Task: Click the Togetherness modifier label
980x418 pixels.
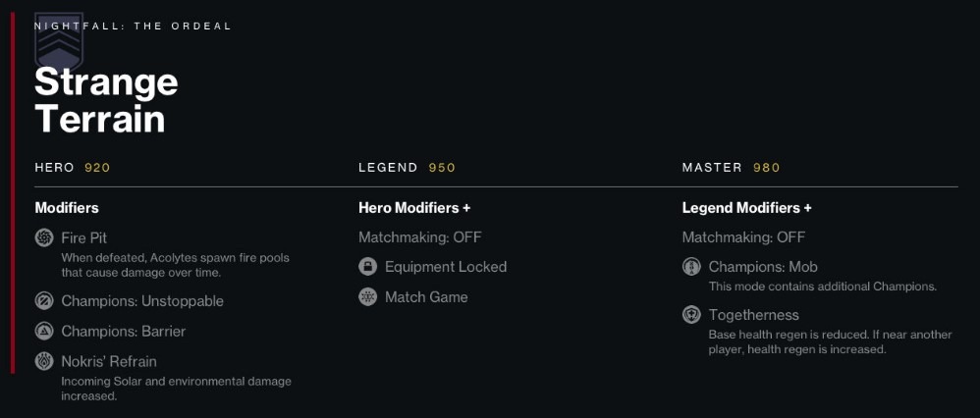Action: [x=754, y=315]
